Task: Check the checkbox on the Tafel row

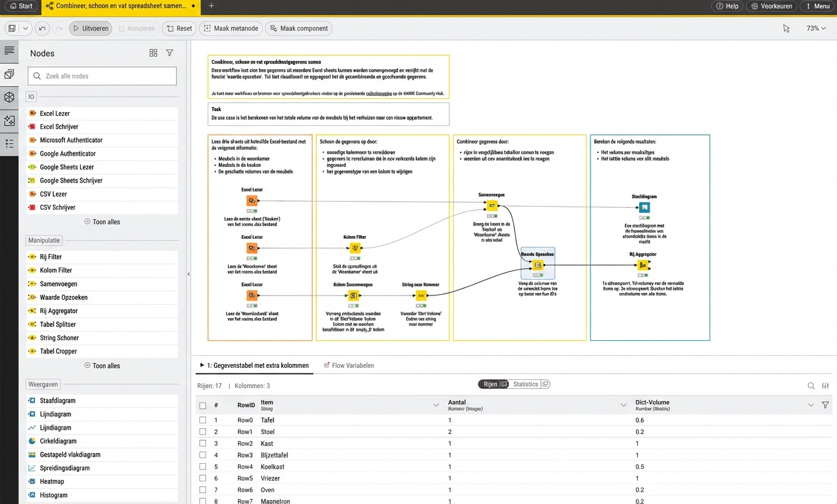Action: pos(202,420)
